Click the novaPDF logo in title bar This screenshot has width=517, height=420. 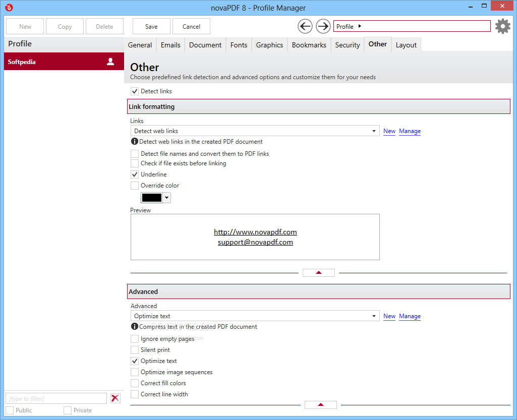click(x=9, y=7)
